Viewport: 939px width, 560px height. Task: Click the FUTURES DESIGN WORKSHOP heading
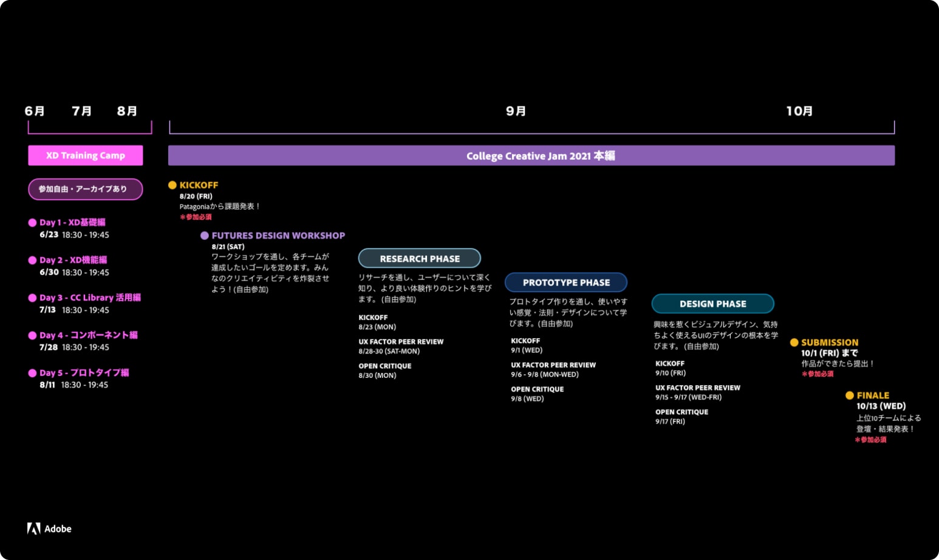point(278,236)
